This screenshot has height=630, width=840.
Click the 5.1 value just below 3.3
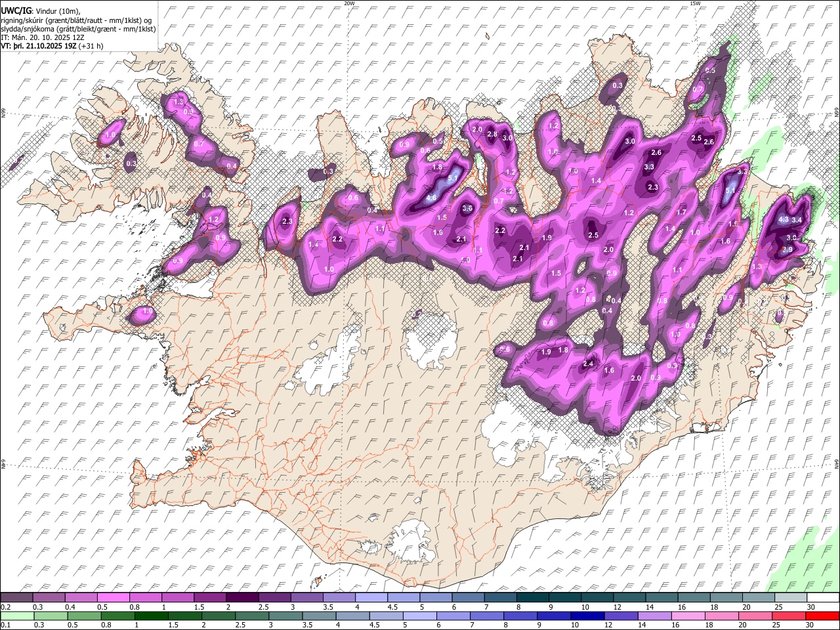pyautogui.click(x=731, y=191)
